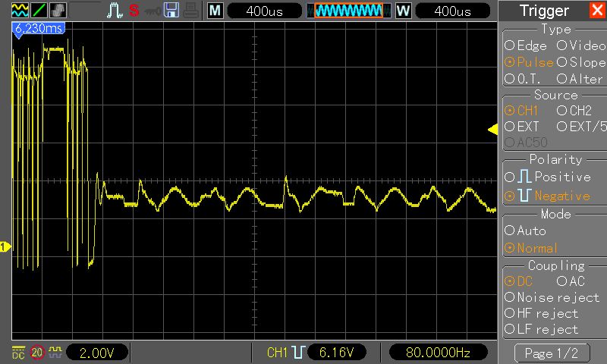Select Positive pulse polarity
The width and height of the screenshot is (607, 364).
tap(548, 177)
